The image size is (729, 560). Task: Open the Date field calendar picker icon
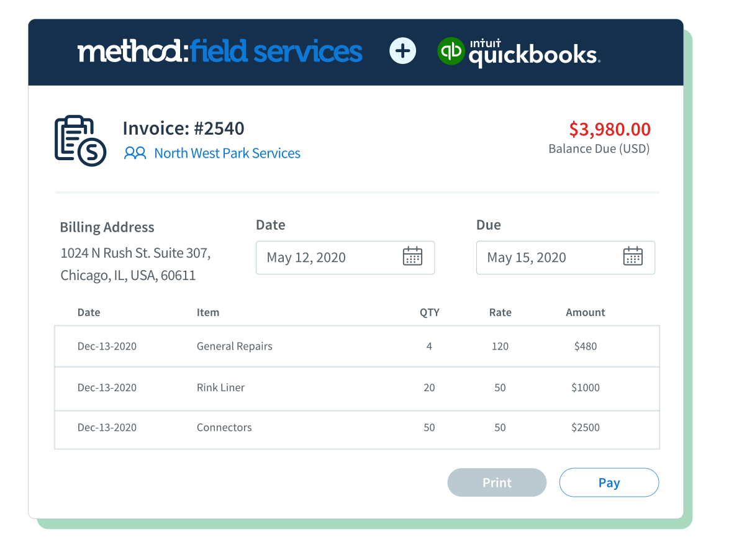(412, 256)
